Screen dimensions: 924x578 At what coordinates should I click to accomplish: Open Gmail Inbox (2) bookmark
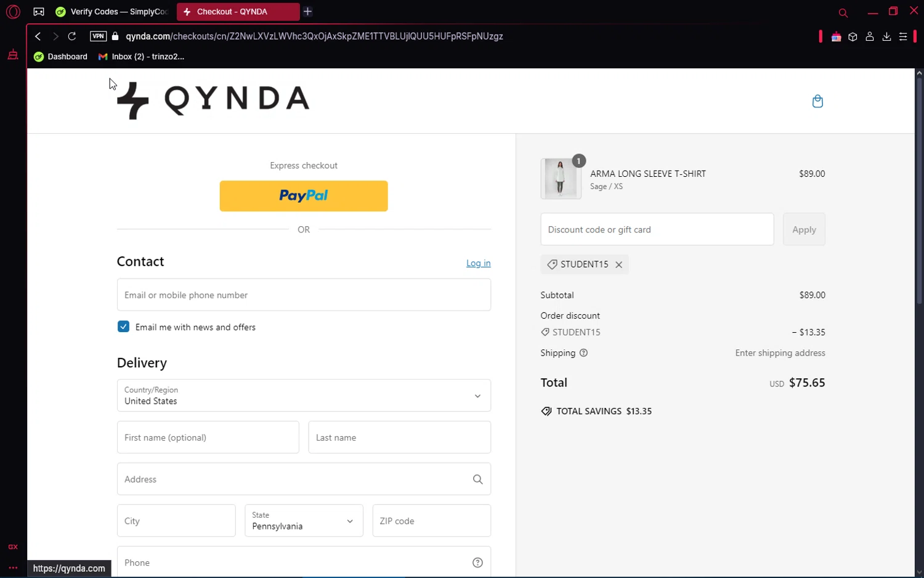click(142, 57)
